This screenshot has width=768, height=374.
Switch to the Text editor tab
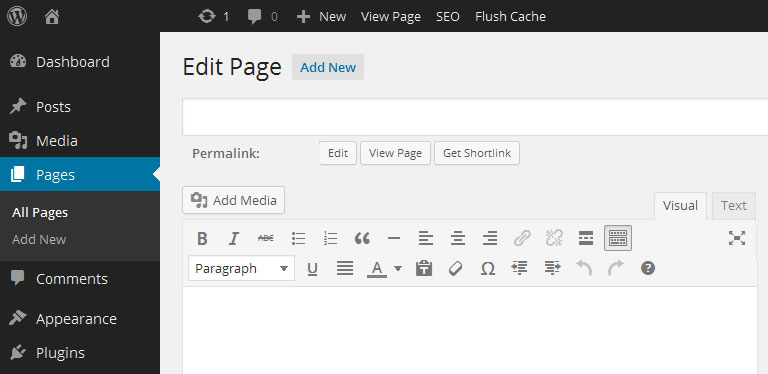pyautogui.click(x=734, y=206)
